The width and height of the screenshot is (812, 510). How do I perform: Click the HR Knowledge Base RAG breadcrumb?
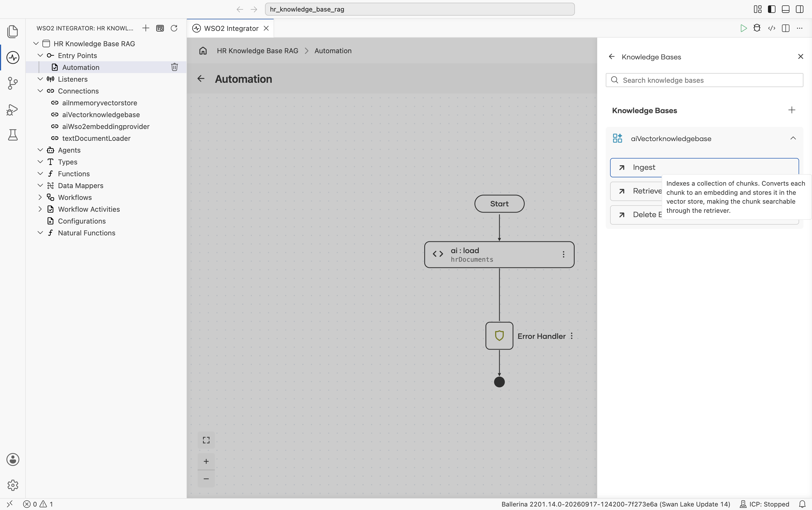tap(258, 51)
